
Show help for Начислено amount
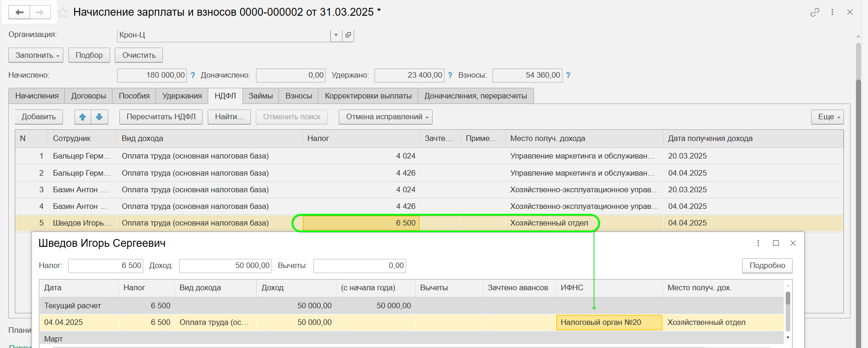tap(193, 75)
